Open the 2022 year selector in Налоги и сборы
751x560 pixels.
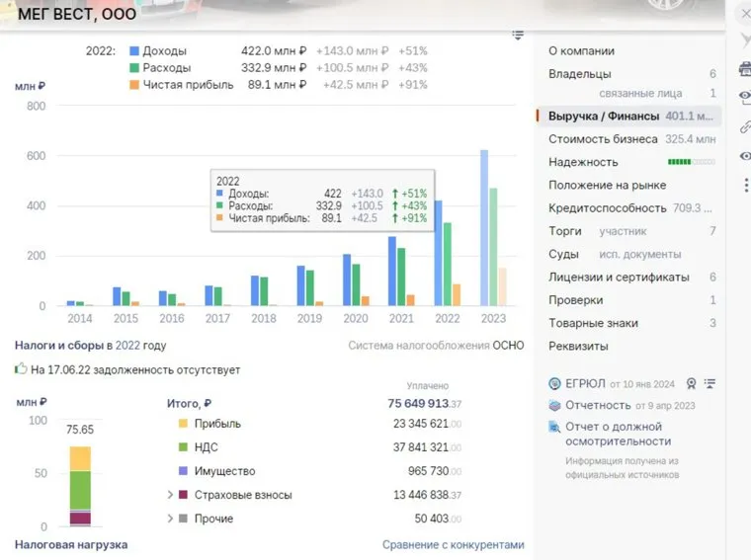128,346
